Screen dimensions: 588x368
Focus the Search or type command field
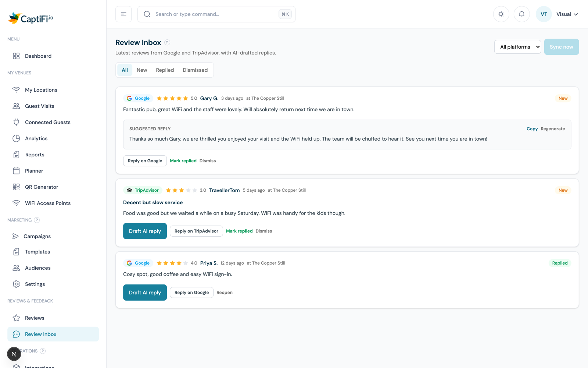coord(216,14)
